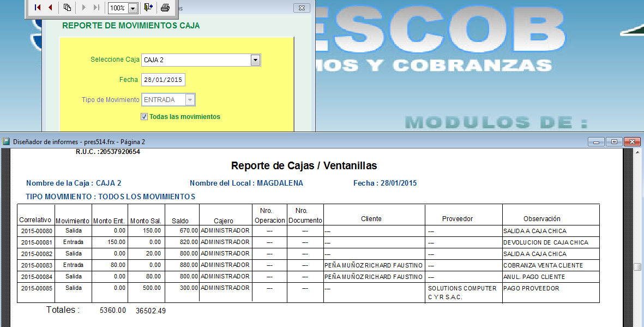Open the 100% zoom dropdown
This screenshot has width=644, height=327.
point(133,8)
